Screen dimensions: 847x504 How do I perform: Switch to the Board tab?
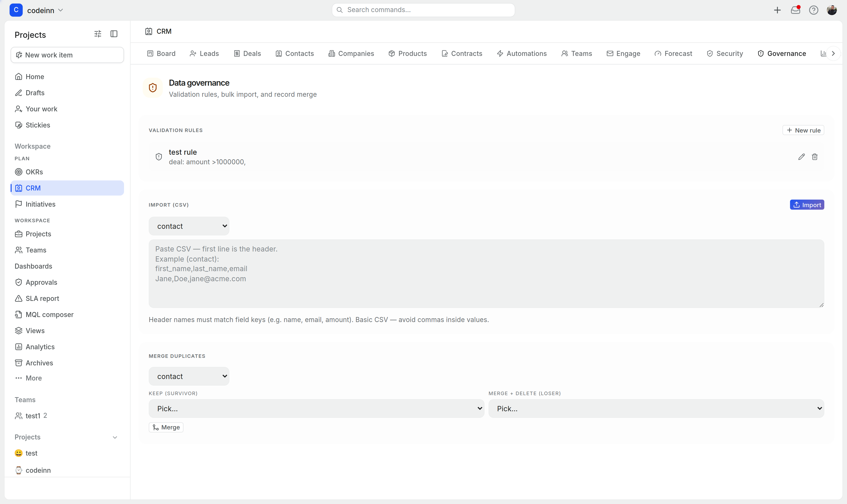tap(161, 54)
